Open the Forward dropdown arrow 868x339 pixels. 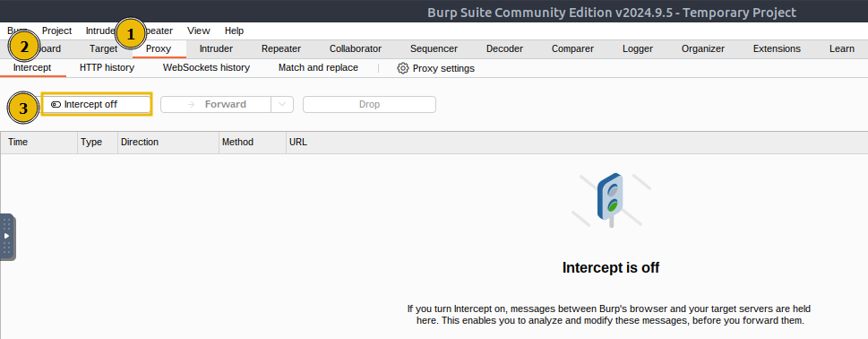(x=282, y=104)
